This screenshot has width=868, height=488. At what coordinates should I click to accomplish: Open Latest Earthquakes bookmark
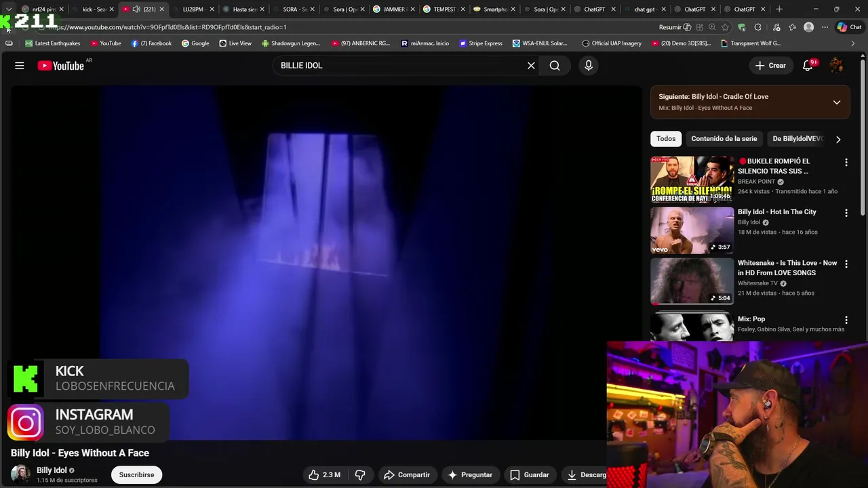click(52, 43)
